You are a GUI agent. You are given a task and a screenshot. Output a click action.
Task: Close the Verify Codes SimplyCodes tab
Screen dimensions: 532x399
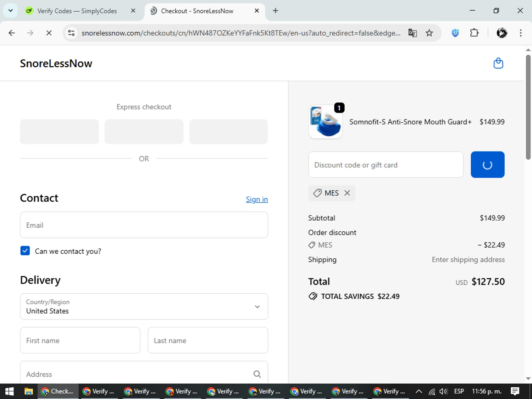point(133,11)
